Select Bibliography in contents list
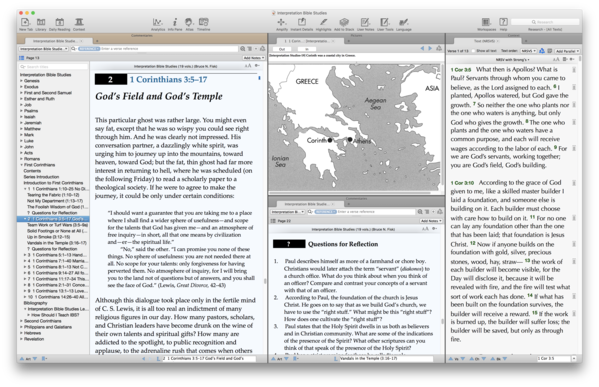This screenshot has width=599, height=387. 36,303
